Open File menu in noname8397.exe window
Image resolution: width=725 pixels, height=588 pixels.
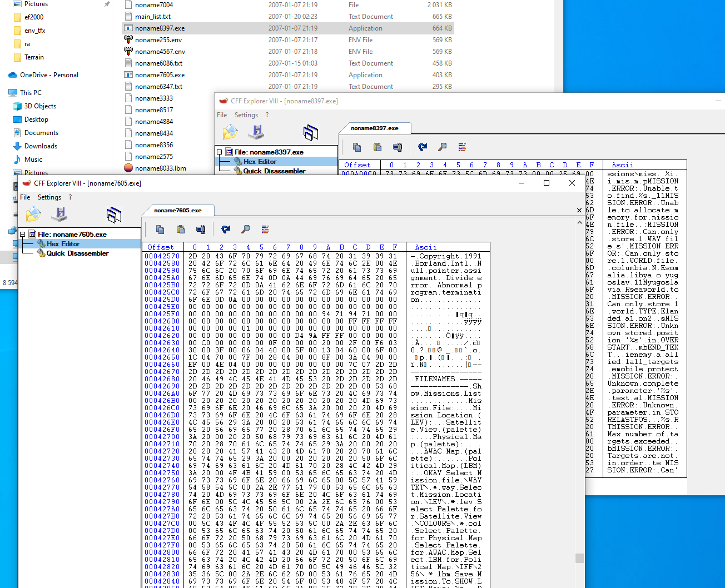tap(222, 115)
